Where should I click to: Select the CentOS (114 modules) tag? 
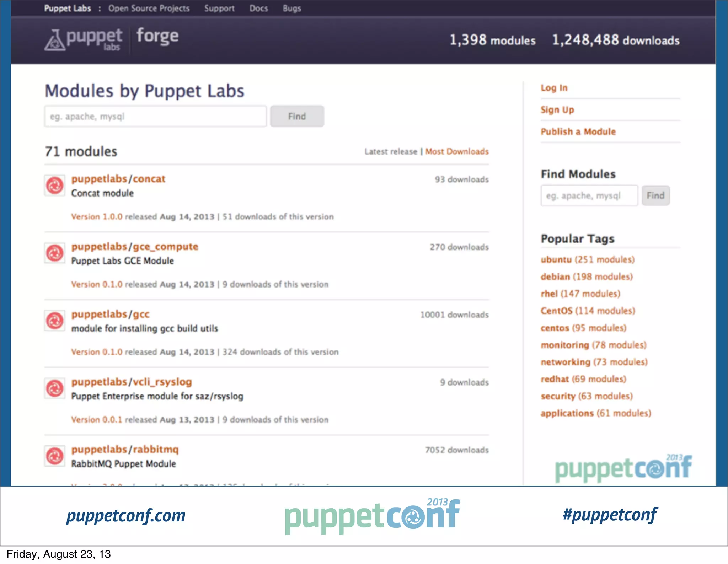[588, 311]
